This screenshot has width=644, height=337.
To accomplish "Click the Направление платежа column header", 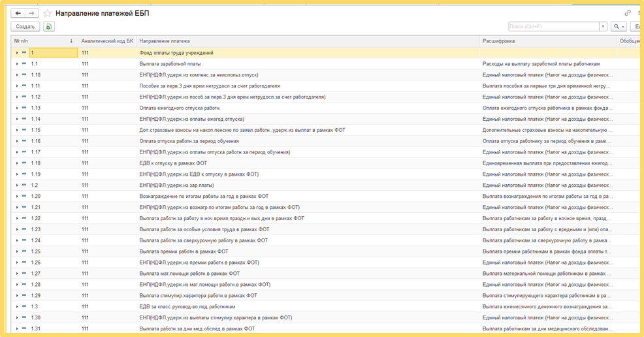I will (x=308, y=41).
